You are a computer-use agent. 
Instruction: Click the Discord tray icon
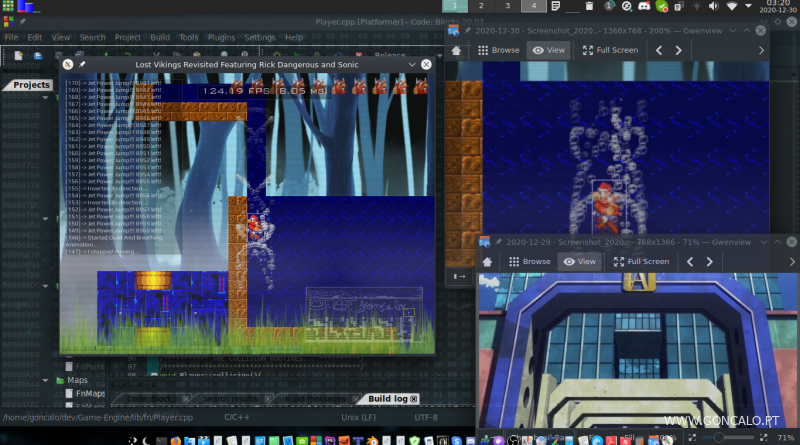[644, 6]
